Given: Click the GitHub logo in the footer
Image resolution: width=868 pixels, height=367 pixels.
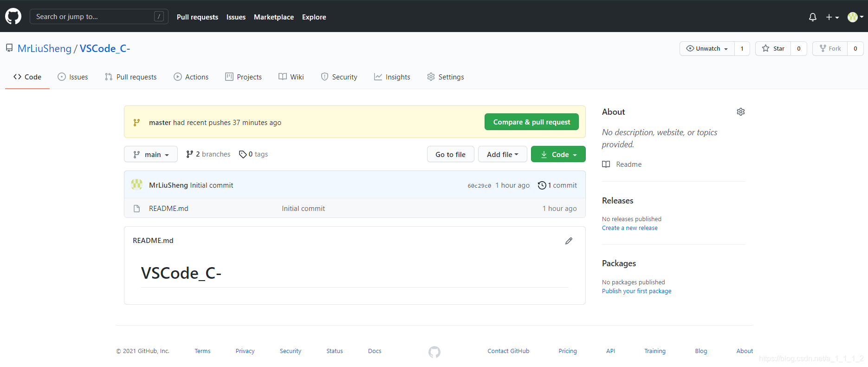Looking at the screenshot, I should (x=434, y=352).
